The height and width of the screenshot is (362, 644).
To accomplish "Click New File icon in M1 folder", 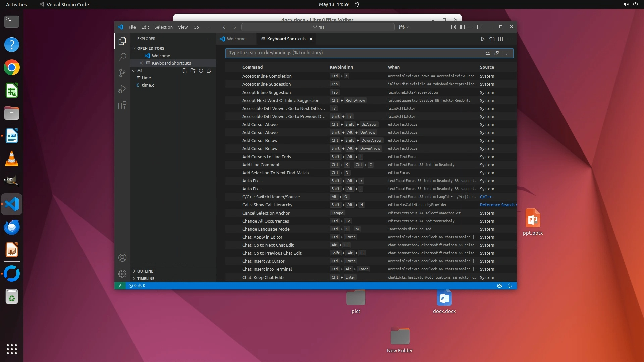I will point(185,71).
